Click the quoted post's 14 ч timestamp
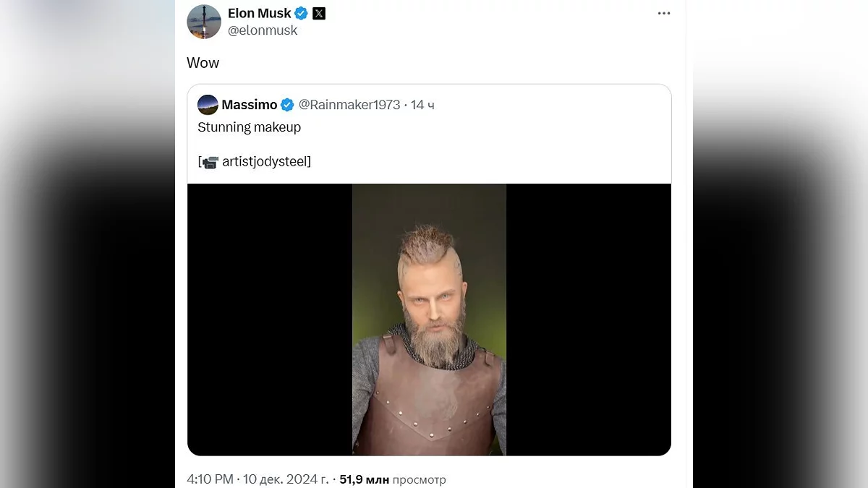 coord(422,105)
